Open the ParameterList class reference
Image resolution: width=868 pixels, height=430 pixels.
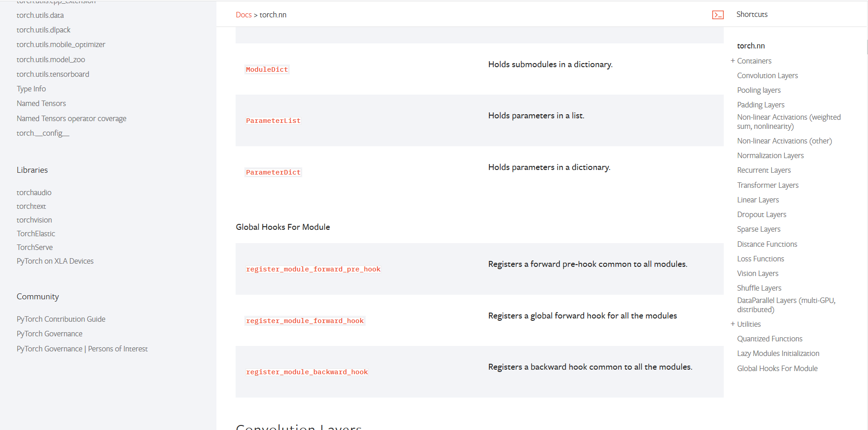coord(273,121)
